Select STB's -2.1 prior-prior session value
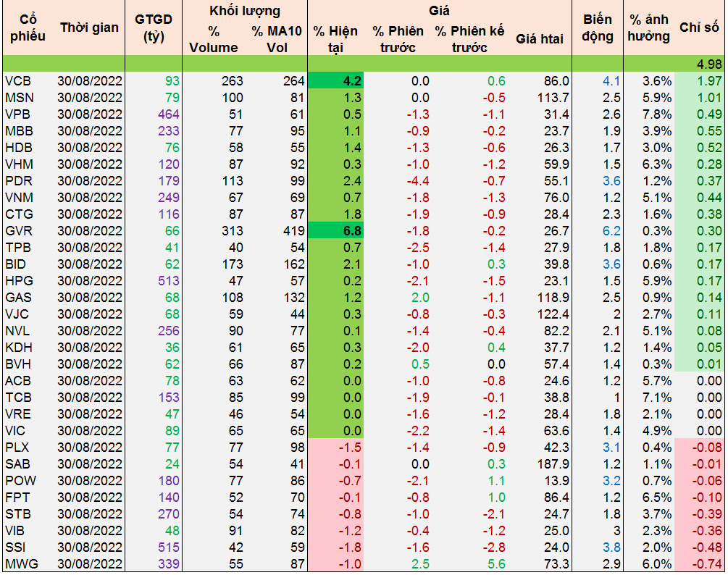The image size is (728, 575). (494, 513)
